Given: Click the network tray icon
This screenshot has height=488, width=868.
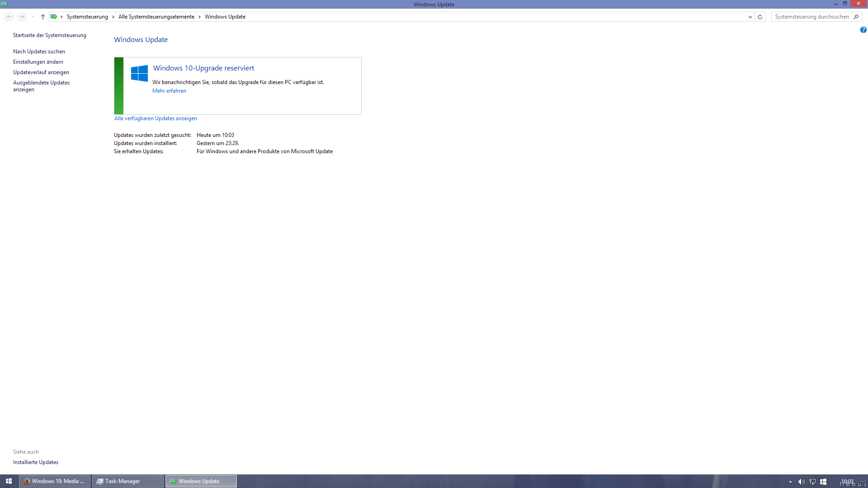Looking at the screenshot, I should 812,482.
